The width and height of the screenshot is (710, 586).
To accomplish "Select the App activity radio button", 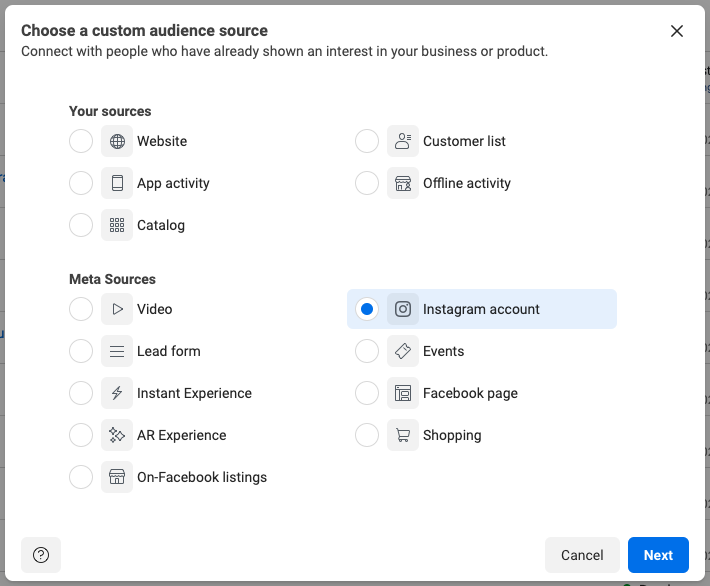I will click(81, 183).
